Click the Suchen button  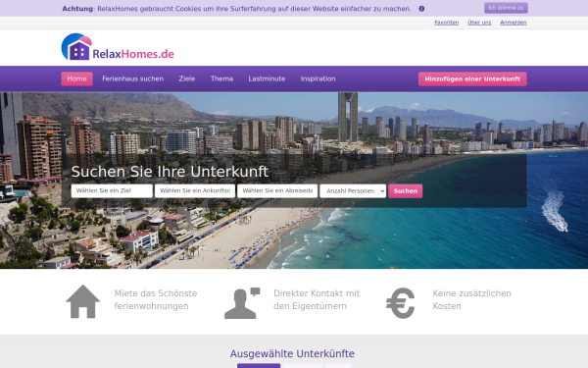[406, 190]
